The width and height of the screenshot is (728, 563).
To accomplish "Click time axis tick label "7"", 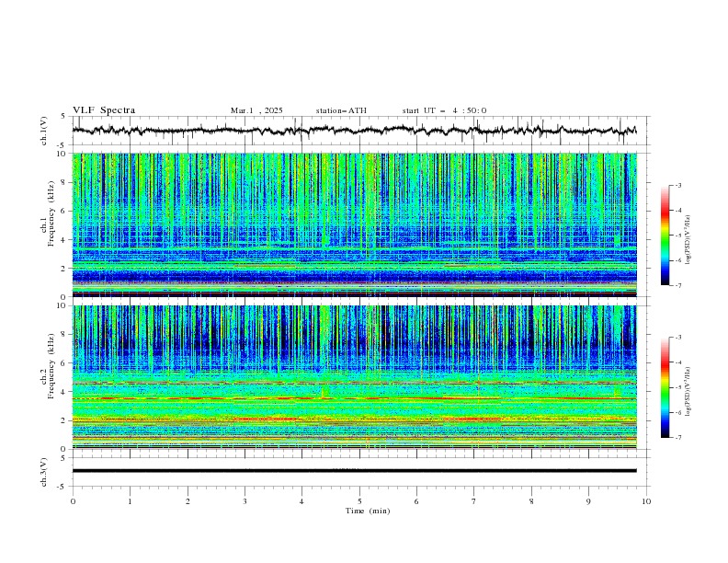I will [x=474, y=501].
